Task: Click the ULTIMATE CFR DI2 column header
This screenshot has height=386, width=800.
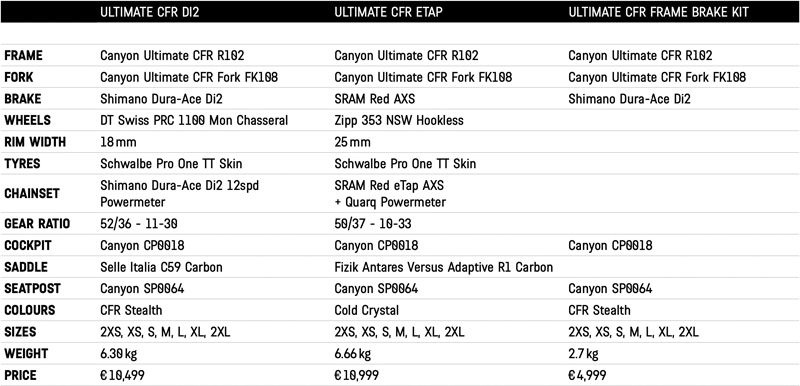Action: 149,12
